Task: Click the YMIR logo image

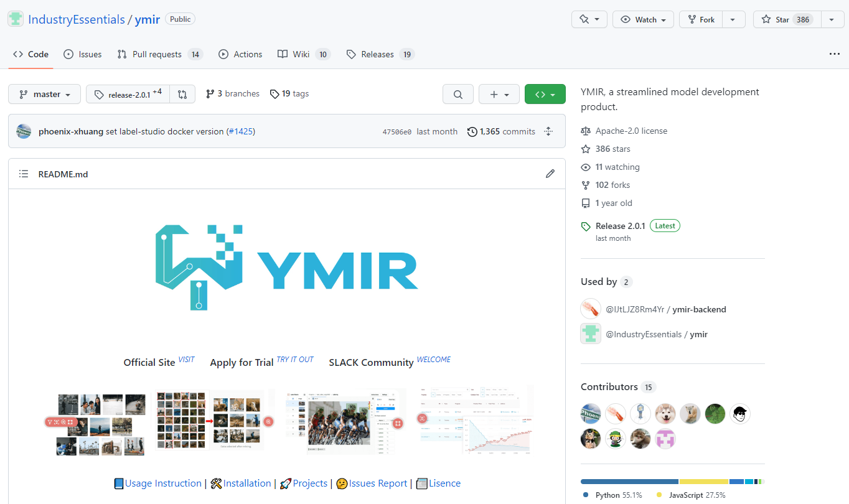Action: [286, 268]
